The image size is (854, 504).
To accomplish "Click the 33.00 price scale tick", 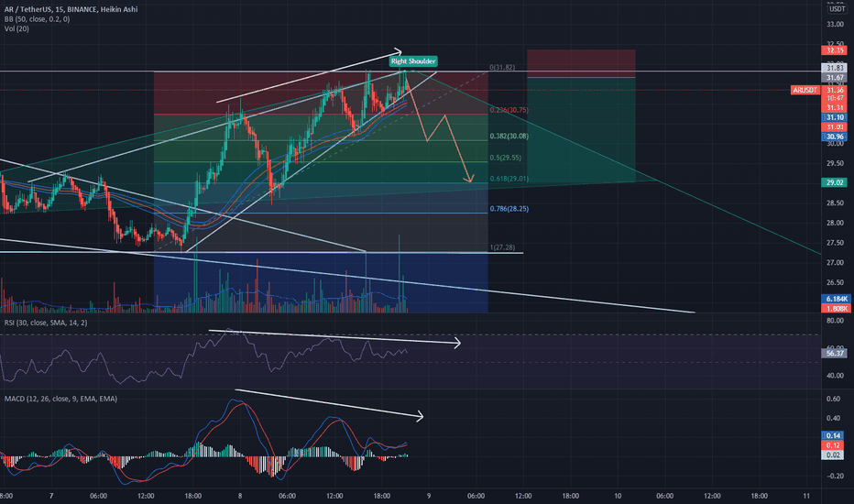I will [x=835, y=25].
